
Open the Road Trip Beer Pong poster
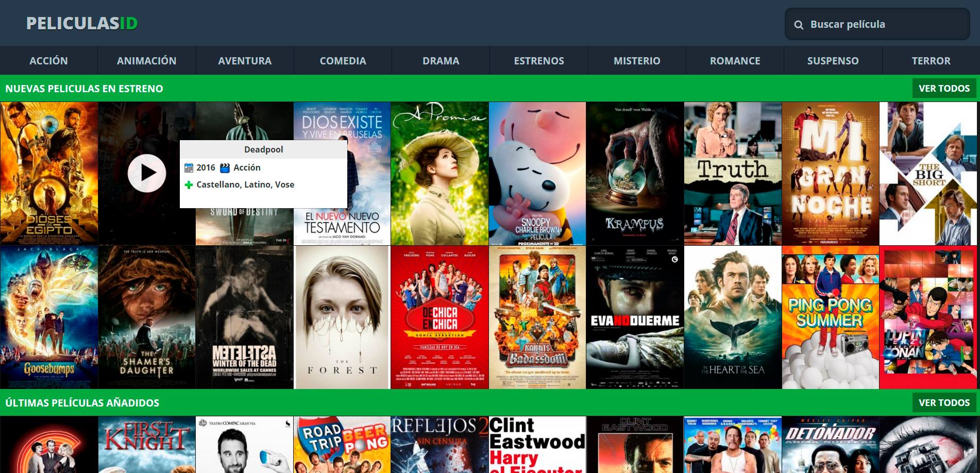point(342,445)
